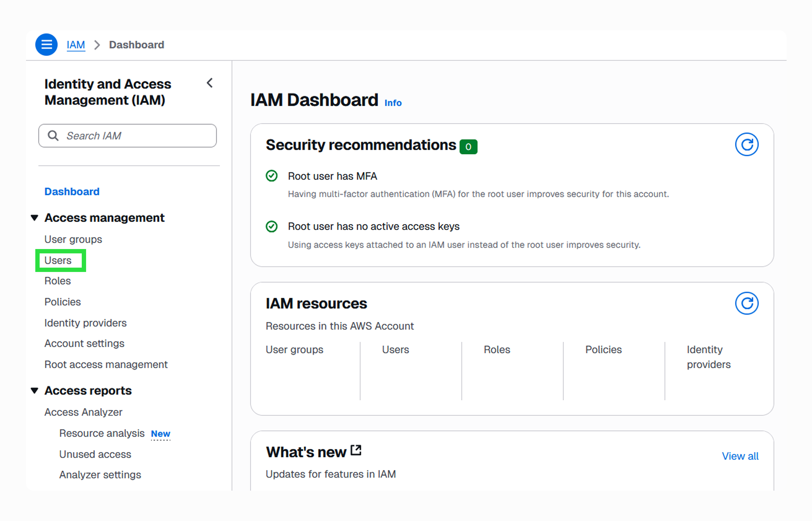Image resolution: width=812 pixels, height=521 pixels.
Task: Collapse the Access management section
Action: tap(34, 217)
